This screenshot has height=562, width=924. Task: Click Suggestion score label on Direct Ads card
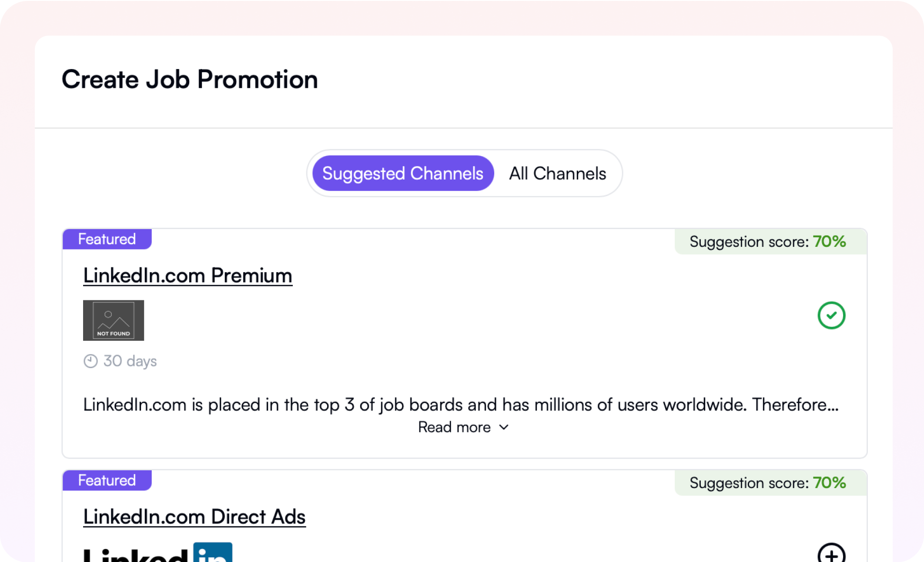749,483
